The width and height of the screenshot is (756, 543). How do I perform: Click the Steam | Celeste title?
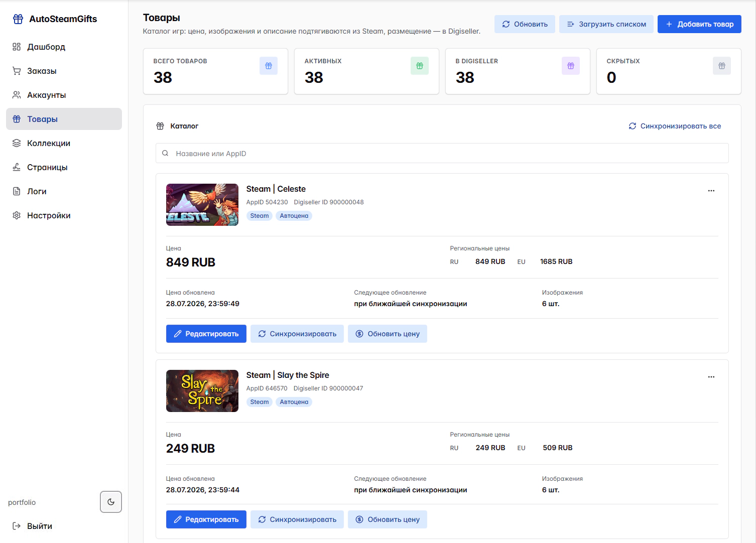tap(276, 189)
